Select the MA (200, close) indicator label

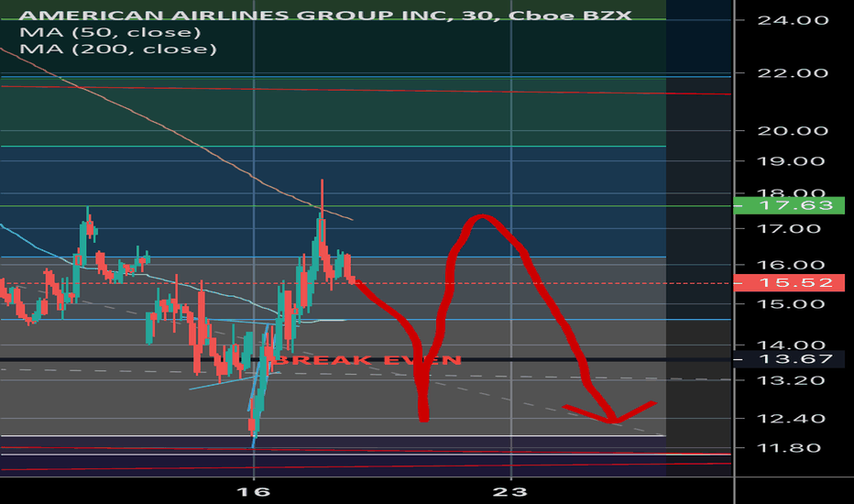[x=118, y=49]
